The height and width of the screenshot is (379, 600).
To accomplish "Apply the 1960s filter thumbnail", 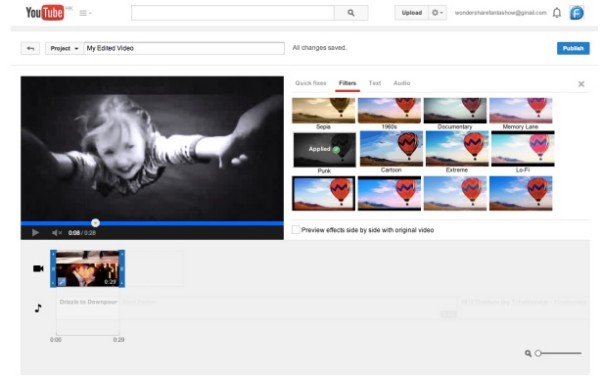I will click(x=389, y=111).
